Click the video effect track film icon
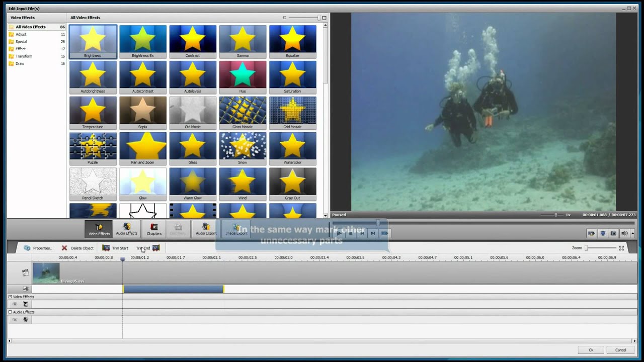 tap(25, 304)
